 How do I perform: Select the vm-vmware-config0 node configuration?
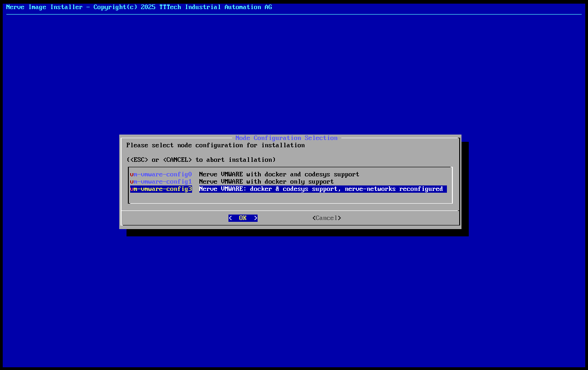(161, 174)
